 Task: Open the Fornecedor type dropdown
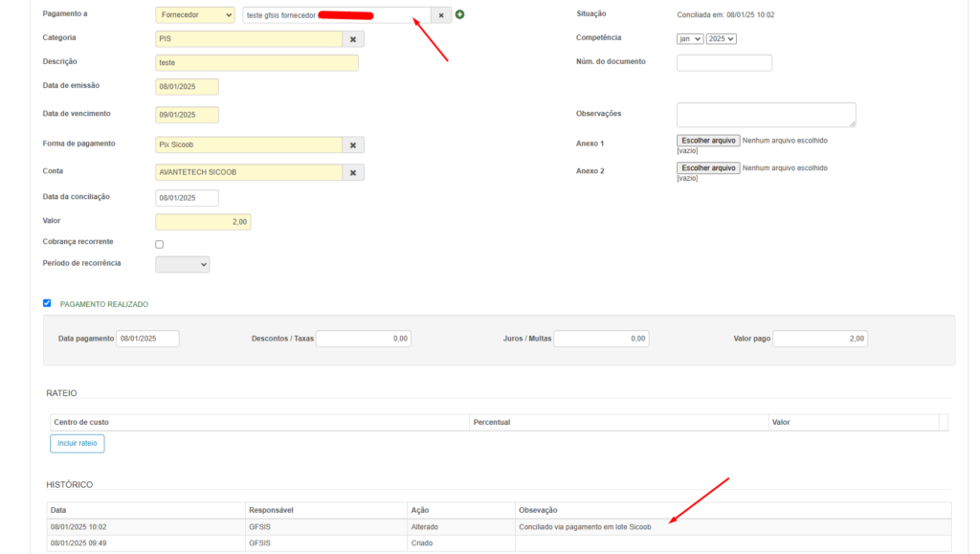pos(195,15)
